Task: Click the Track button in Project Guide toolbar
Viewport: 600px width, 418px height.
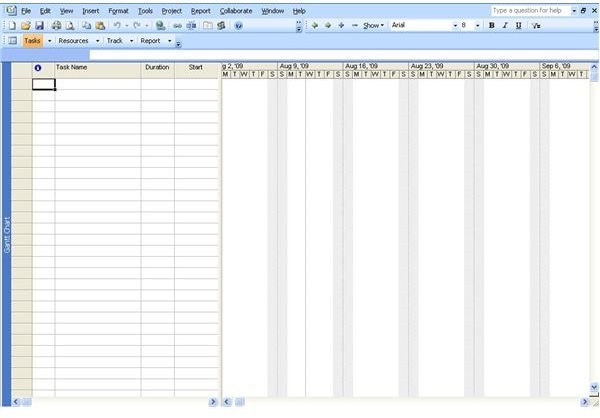Action: click(x=114, y=41)
